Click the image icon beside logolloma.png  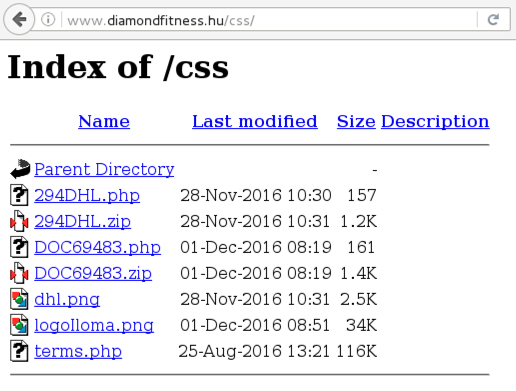tap(19, 325)
